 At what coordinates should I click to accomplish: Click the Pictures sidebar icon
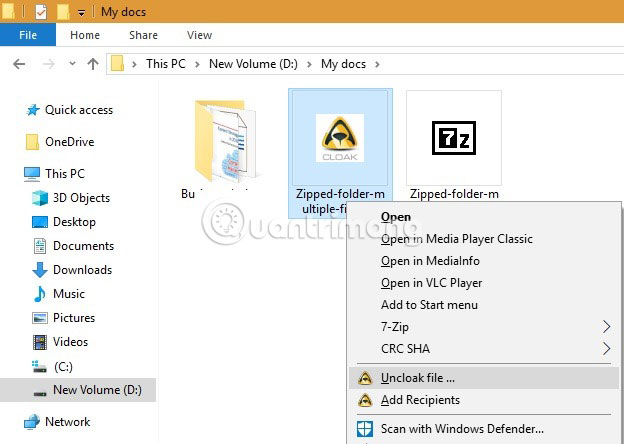pos(40,318)
